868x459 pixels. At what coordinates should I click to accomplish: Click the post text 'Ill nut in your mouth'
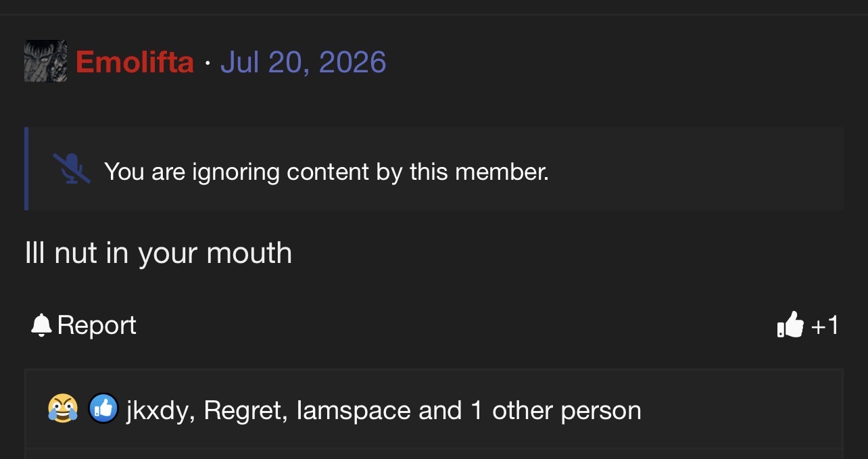[158, 253]
